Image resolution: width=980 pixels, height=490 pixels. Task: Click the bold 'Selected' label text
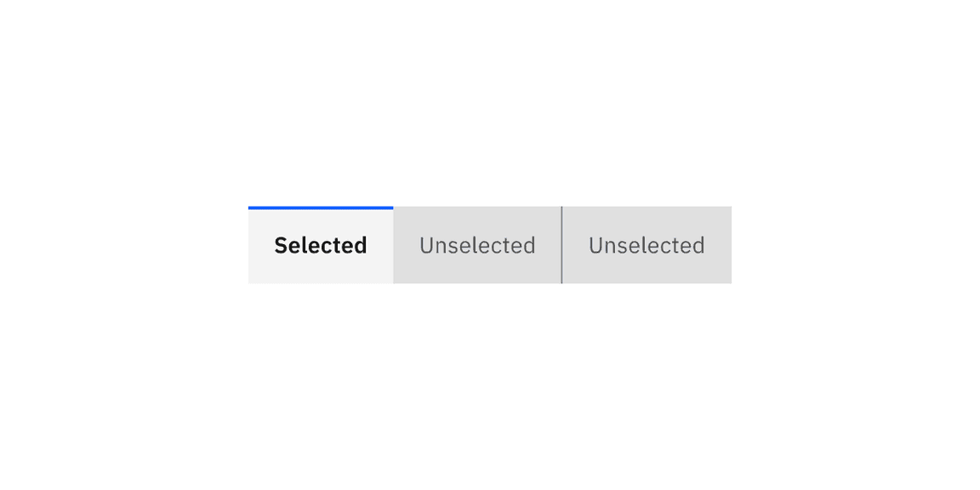click(x=321, y=245)
